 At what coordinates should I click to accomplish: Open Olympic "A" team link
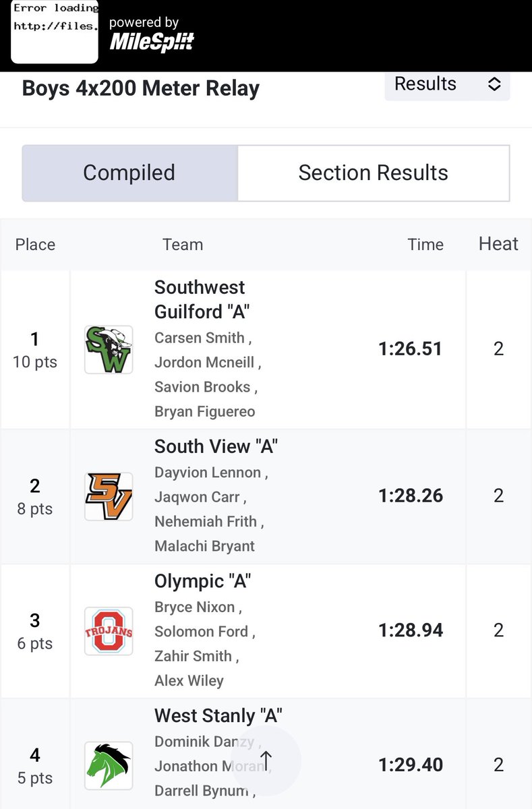pyautogui.click(x=202, y=581)
